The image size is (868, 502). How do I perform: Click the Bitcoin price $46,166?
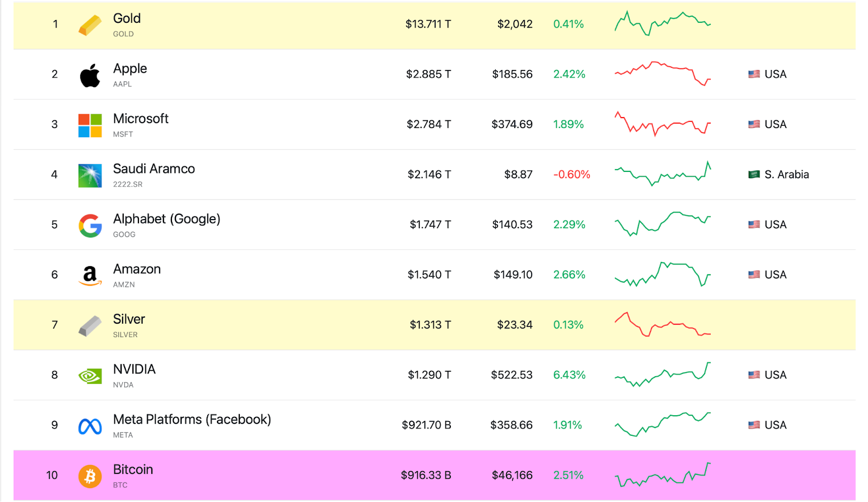(512, 475)
